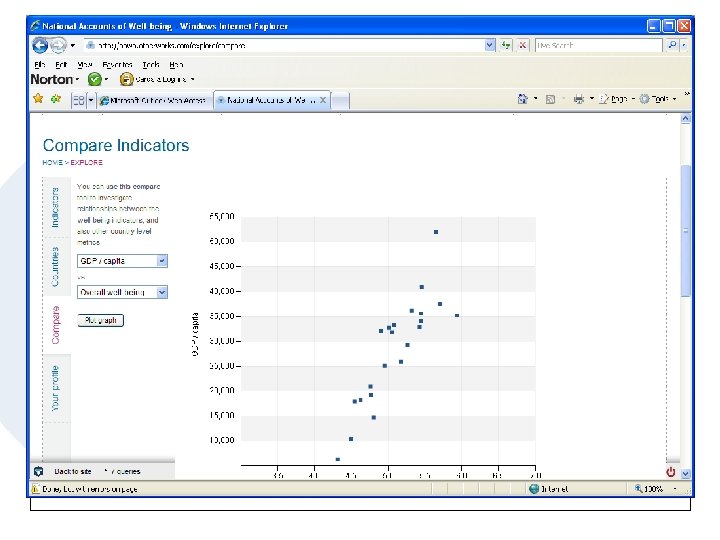720x540 pixels.
Task: Click the Print icon in command bar
Action: (578, 99)
